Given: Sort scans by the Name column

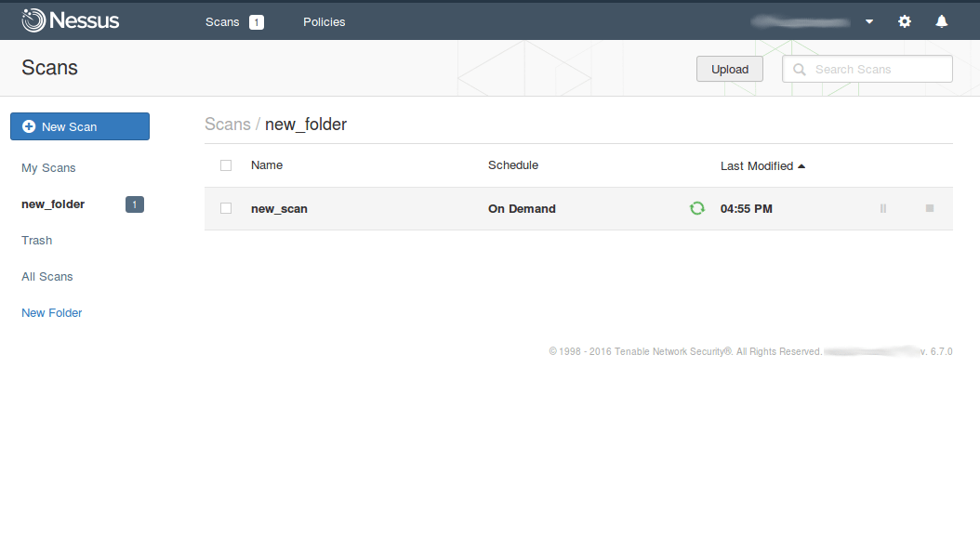Looking at the screenshot, I should [x=266, y=165].
